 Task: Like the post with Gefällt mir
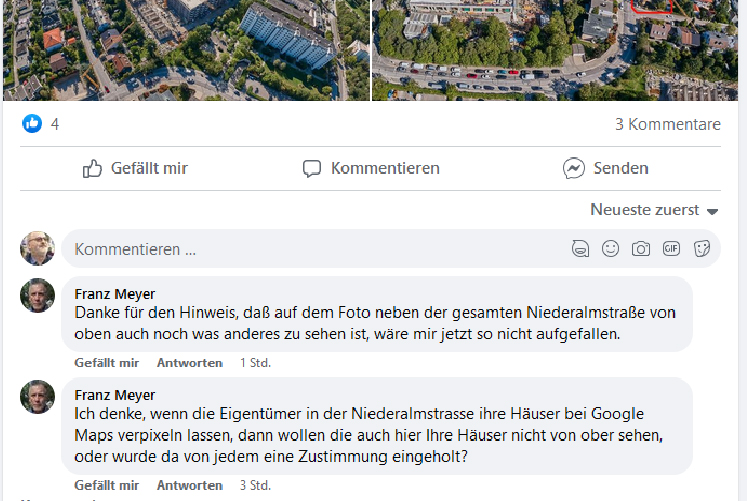coord(135,168)
